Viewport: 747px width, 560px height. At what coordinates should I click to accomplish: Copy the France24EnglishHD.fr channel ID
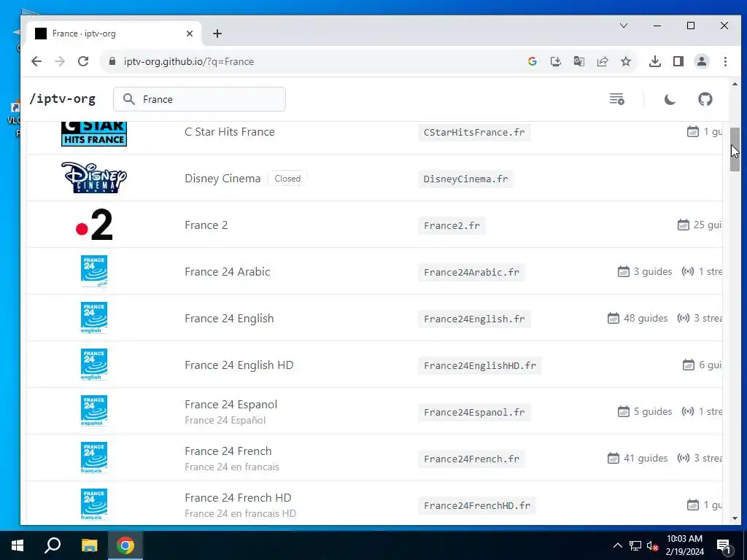point(480,366)
